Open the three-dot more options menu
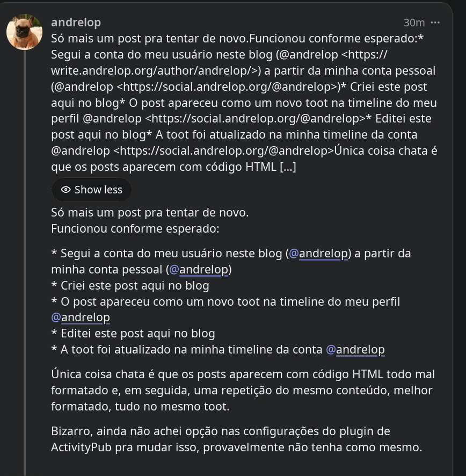The width and height of the screenshot is (466, 476). [x=435, y=23]
